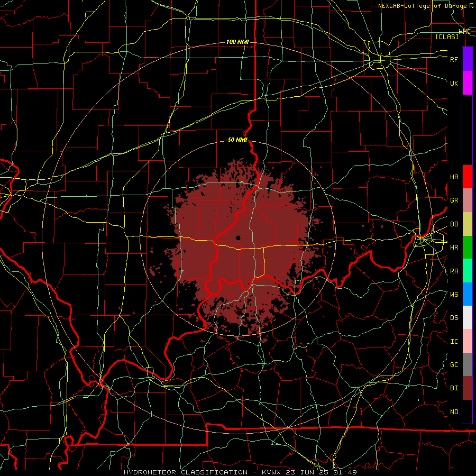
Task: Click the UK magenta color swatch
Action: coord(467,83)
